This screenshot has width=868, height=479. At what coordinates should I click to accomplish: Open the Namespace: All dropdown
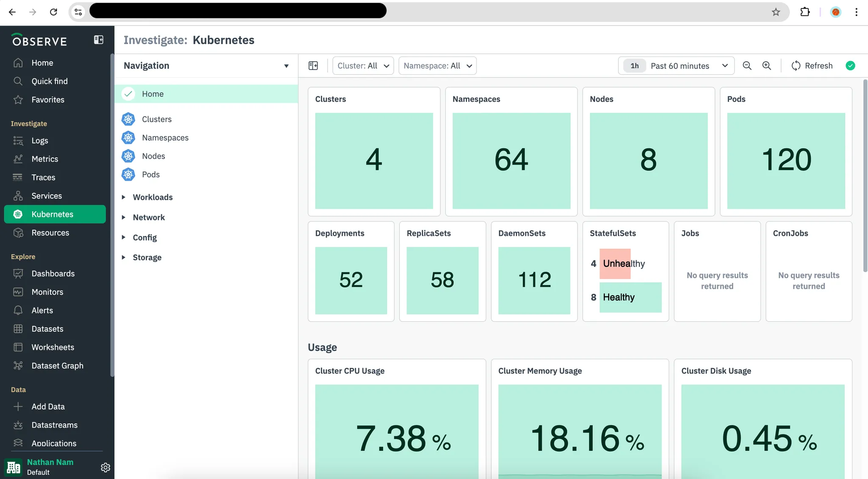pos(437,66)
